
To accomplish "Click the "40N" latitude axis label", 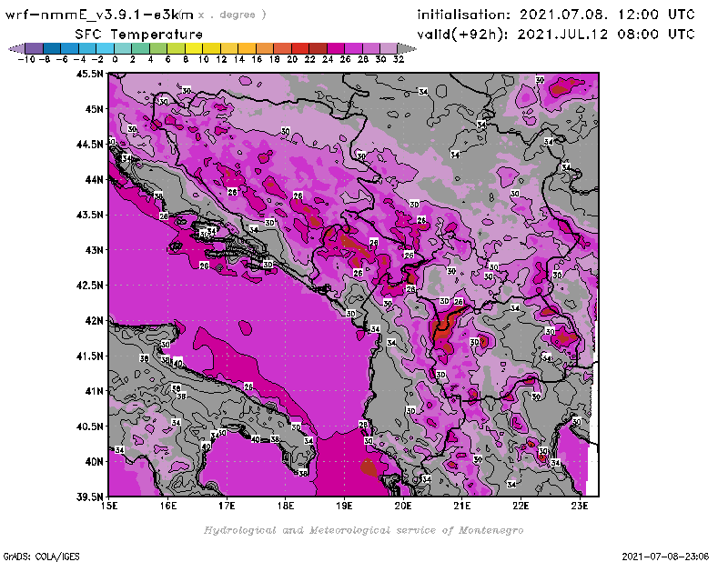I will [94, 461].
